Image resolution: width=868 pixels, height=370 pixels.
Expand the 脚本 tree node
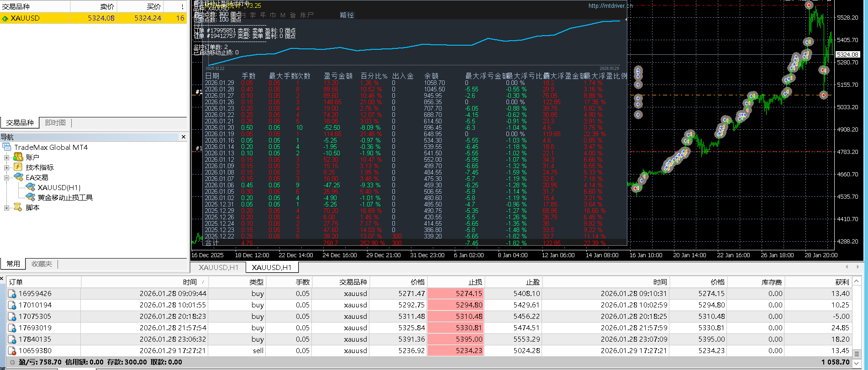point(6,208)
